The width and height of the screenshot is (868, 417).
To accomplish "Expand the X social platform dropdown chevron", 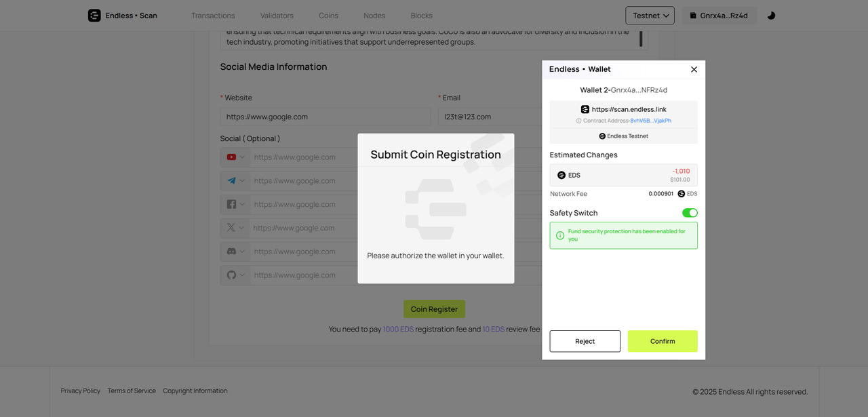I will pyautogui.click(x=242, y=228).
